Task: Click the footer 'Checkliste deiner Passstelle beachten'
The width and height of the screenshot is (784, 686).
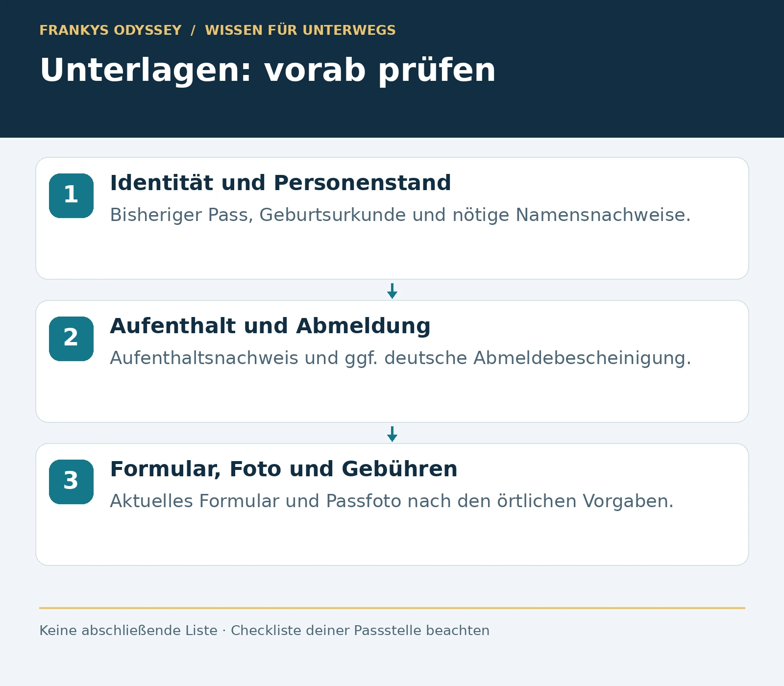Action: click(x=360, y=631)
